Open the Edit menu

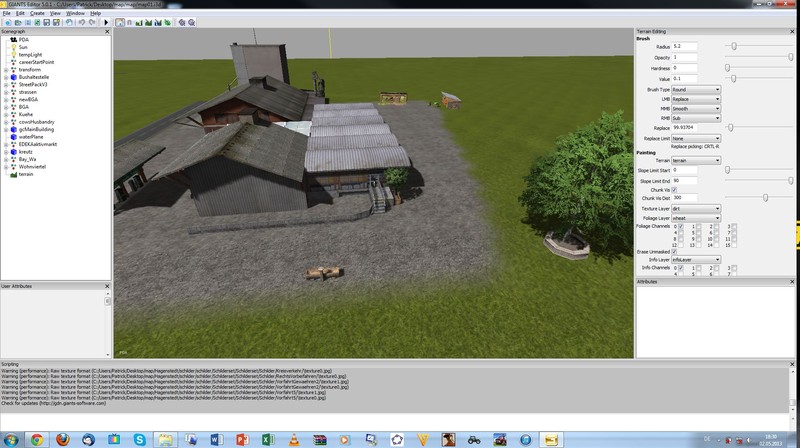[x=20, y=13]
